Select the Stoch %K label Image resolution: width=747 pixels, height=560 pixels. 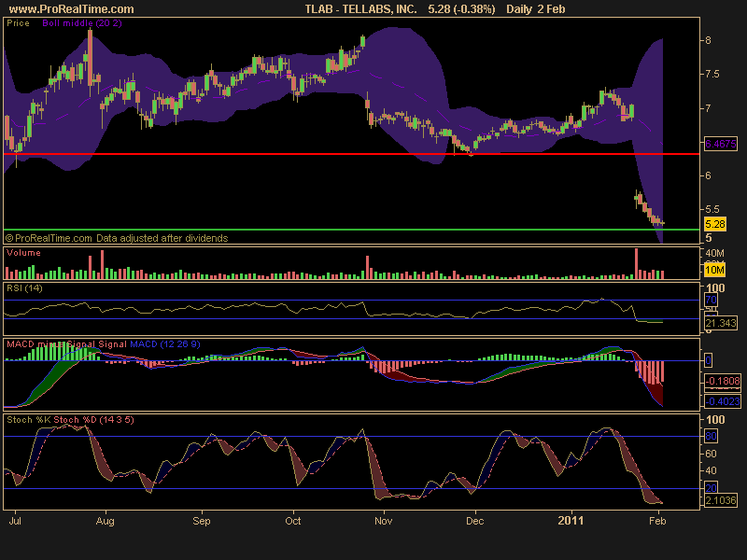(29, 419)
